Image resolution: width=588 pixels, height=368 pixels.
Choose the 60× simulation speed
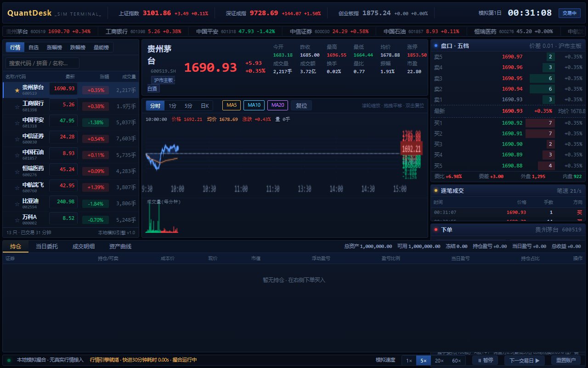click(456, 360)
